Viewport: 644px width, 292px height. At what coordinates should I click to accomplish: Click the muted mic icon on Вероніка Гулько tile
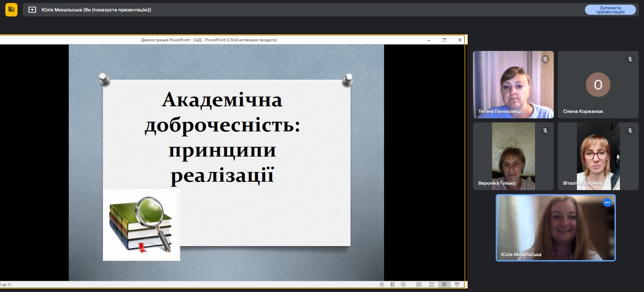pyautogui.click(x=545, y=131)
